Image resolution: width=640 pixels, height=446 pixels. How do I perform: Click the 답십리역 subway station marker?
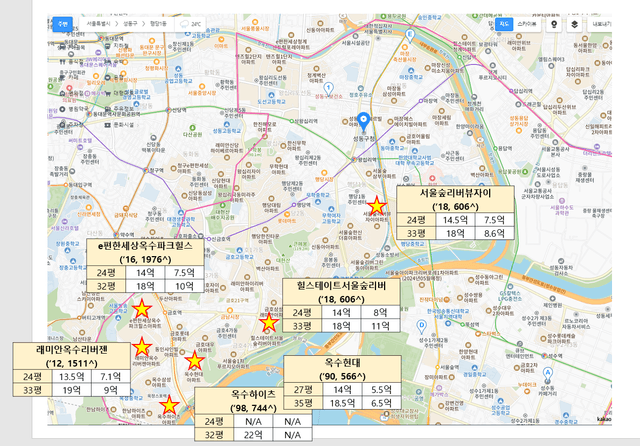511,91
